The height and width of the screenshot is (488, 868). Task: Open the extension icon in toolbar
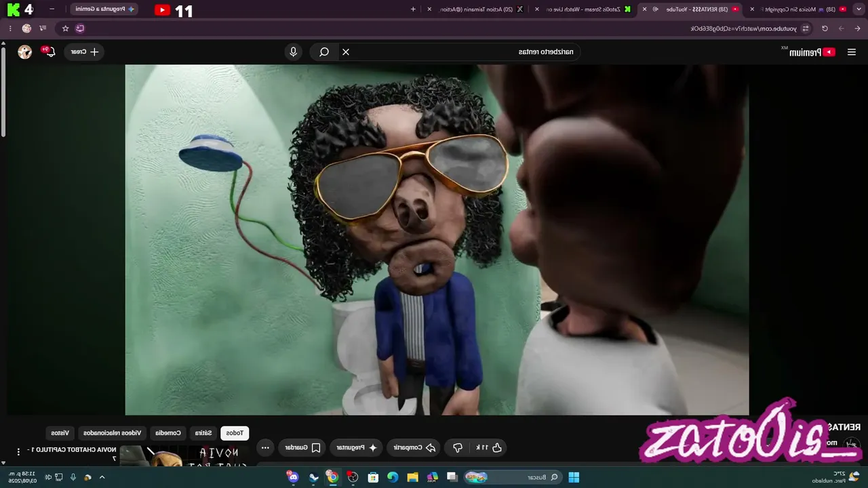[80, 28]
